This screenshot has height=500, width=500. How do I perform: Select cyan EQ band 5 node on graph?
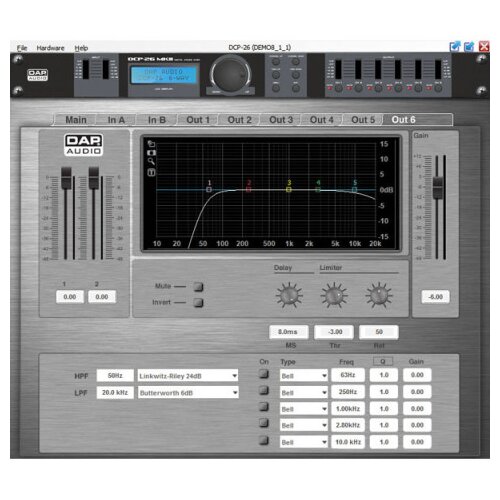point(354,189)
